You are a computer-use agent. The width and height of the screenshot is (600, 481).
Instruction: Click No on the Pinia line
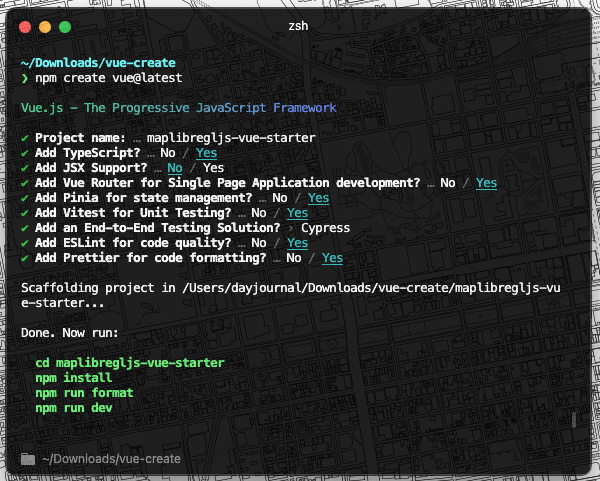point(280,198)
